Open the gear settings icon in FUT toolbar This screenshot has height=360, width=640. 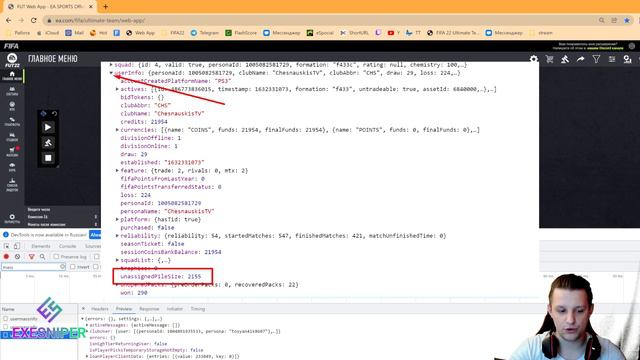pos(533,59)
